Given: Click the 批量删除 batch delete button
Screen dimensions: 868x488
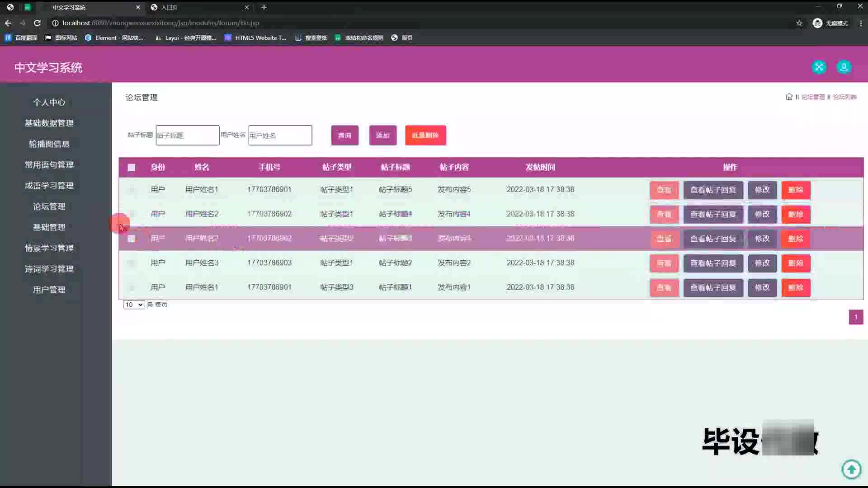Looking at the screenshot, I should [425, 135].
